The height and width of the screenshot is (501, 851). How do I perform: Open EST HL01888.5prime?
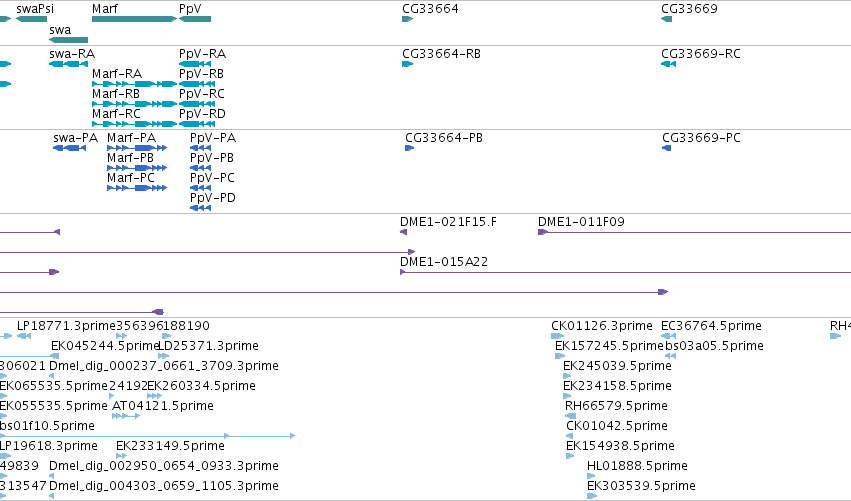(x=637, y=466)
